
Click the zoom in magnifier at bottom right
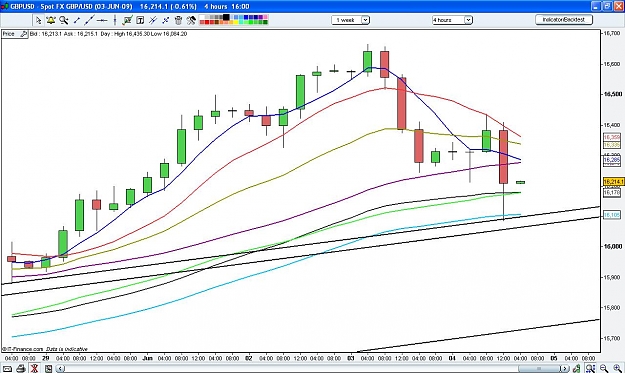pyautogui.click(x=618, y=368)
